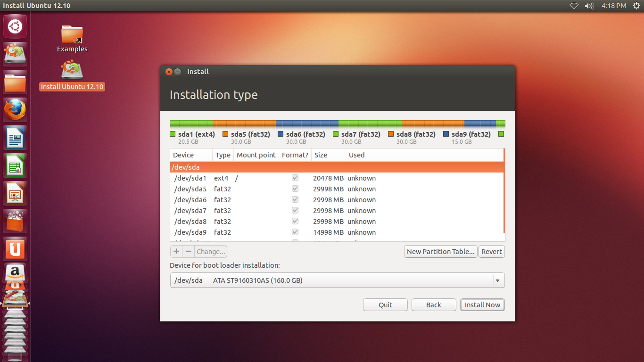The image size is (644, 362).
Task: Click the green sda7 (fat32) legend swatch
Action: pos(336,134)
